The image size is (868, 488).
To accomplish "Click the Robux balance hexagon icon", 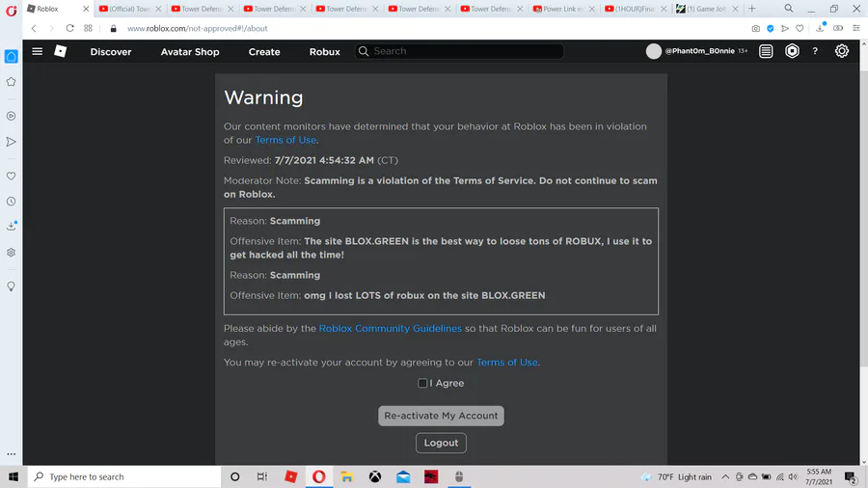I will 792,51.
